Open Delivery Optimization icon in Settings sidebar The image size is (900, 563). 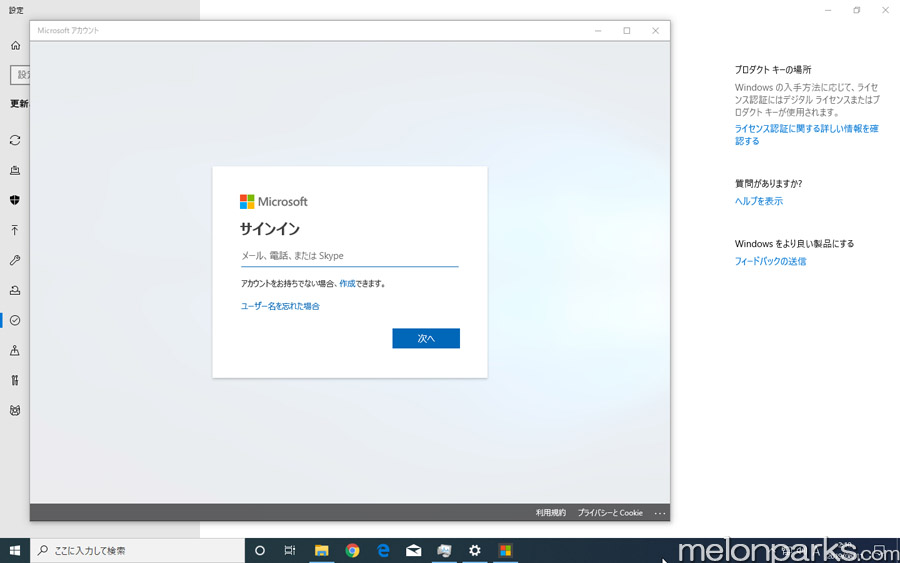coord(15,170)
